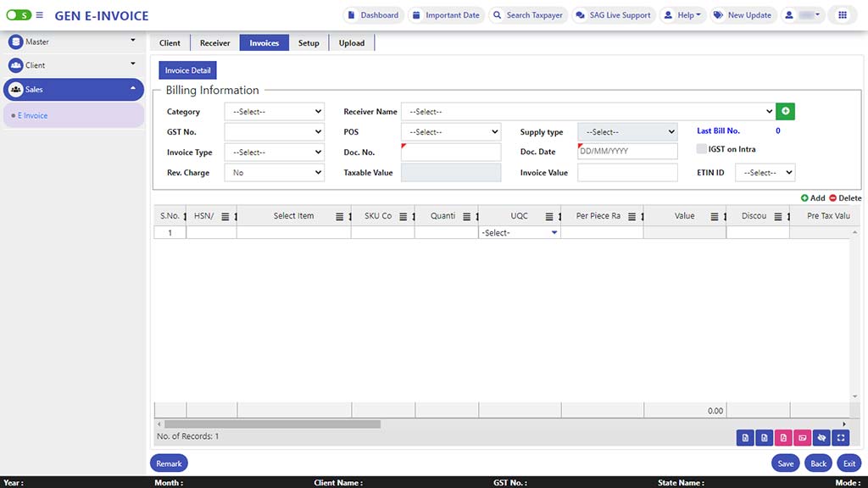Screen dimensions: 868x488
Task: Open the apps grid icon in header
Action: 842,15
